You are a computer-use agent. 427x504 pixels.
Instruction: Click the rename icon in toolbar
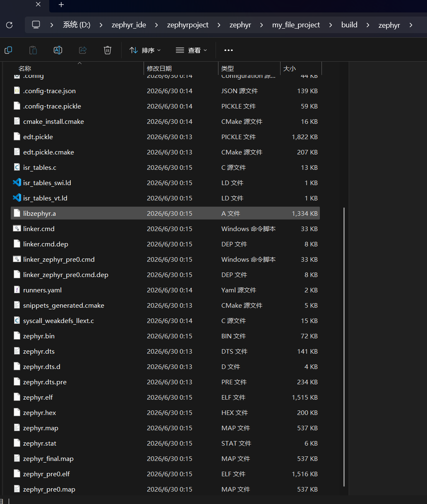tap(58, 50)
